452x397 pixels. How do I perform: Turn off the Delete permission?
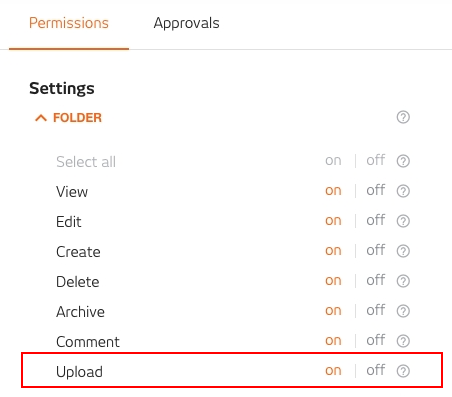click(376, 280)
